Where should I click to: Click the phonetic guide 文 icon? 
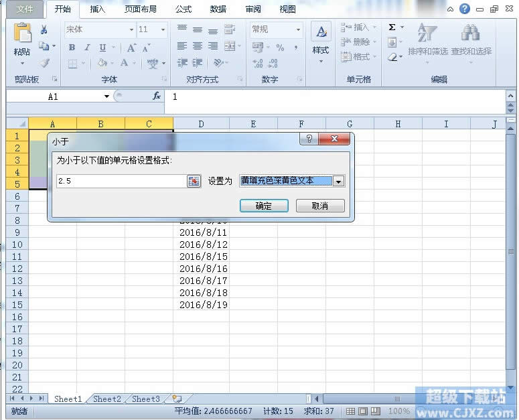(x=152, y=63)
